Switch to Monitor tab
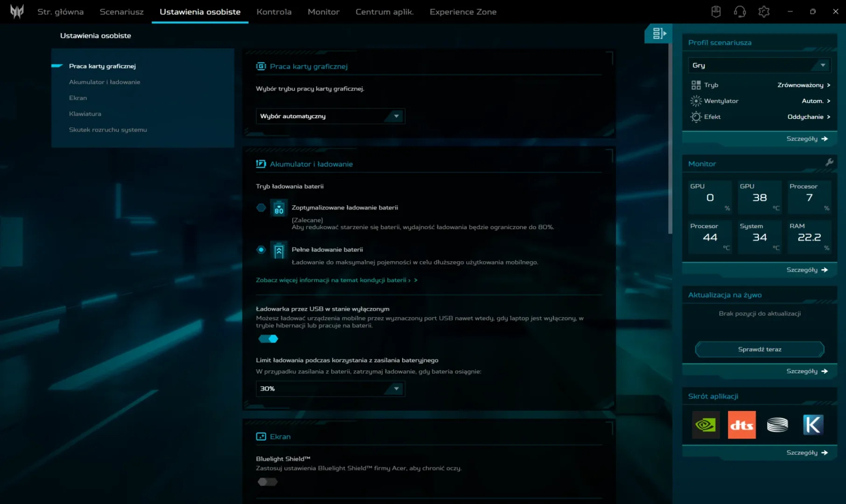Viewport: 846px width, 504px height. [x=323, y=12]
